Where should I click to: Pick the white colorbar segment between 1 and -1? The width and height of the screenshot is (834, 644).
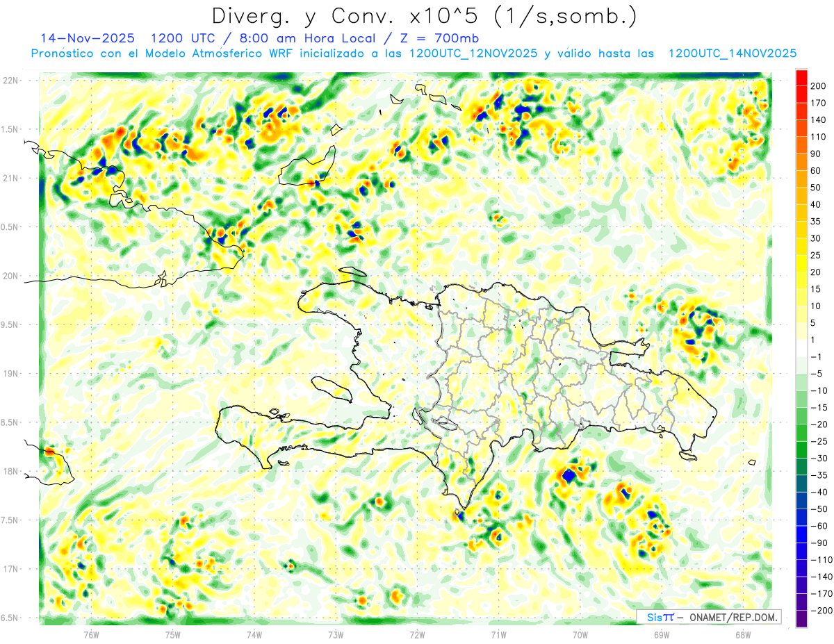(x=801, y=349)
